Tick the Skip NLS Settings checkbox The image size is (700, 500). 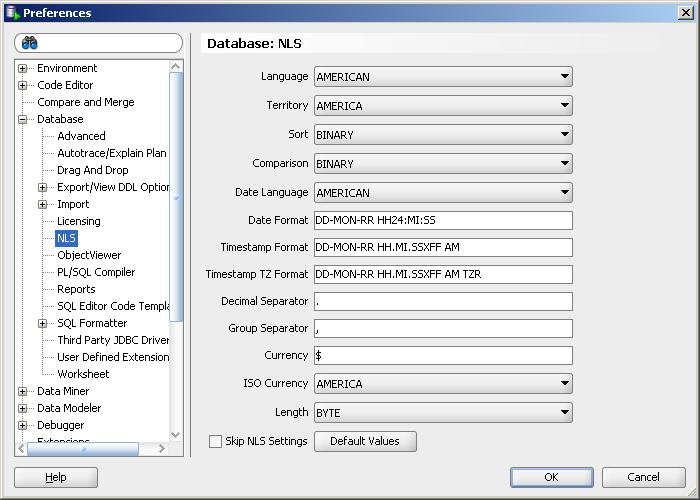[215, 442]
